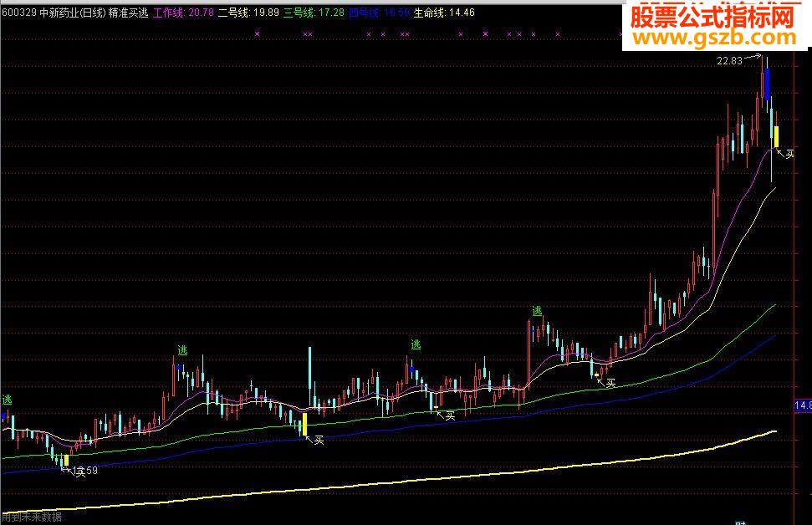
Task: Click the 买 label overlapping the 59 low price
Action: click(x=80, y=471)
